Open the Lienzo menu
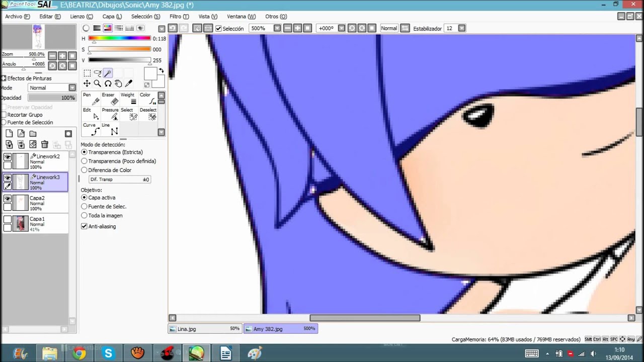The width and height of the screenshot is (644, 362). pyautogui.click(x=81, y=17)
